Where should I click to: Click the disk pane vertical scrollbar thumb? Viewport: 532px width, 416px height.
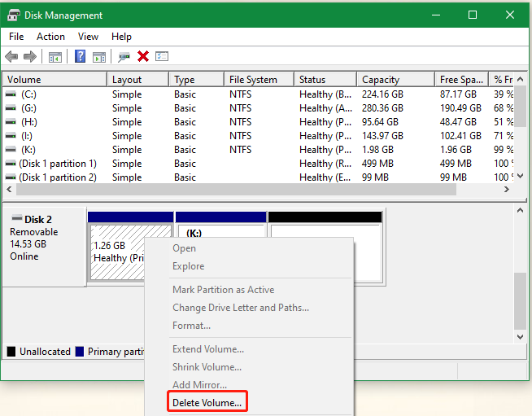click(520, 301)
